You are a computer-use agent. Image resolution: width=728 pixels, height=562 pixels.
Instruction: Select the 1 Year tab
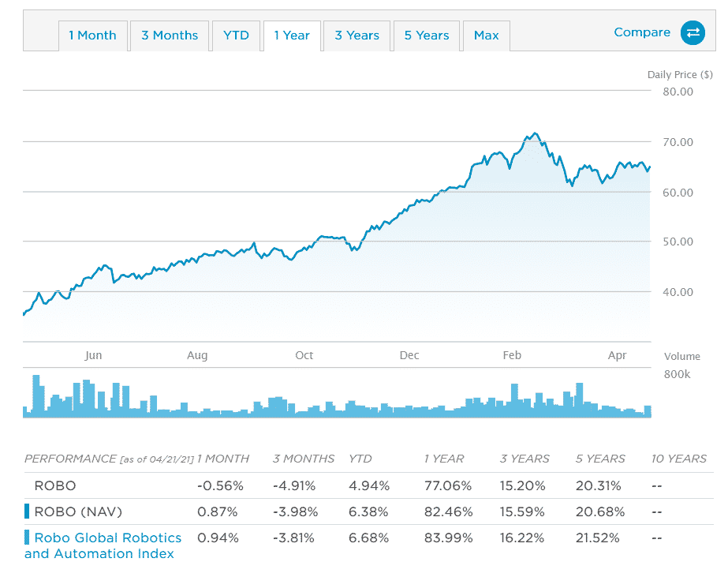click(x=292, y=36)
